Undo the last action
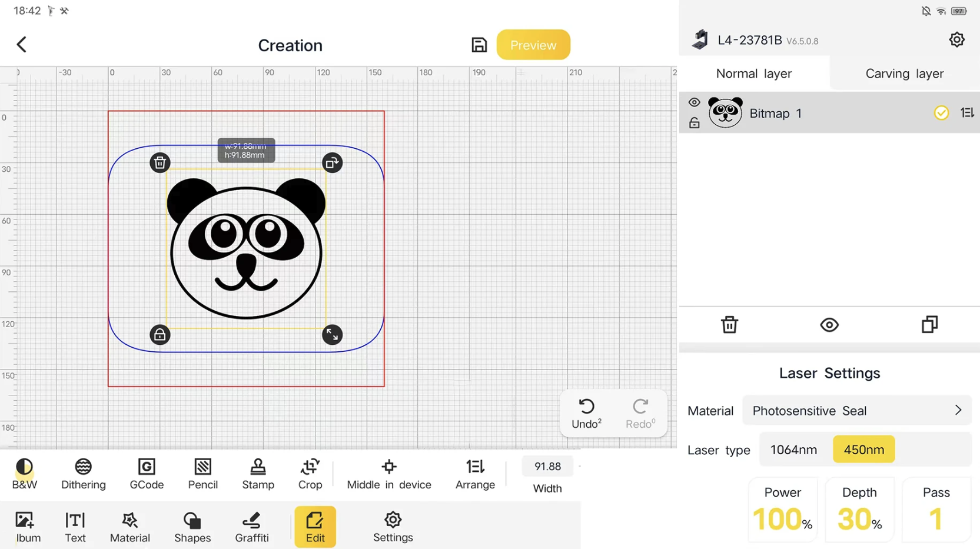The width and height of the screenshot is (980, 549). (x=586, y=414)
